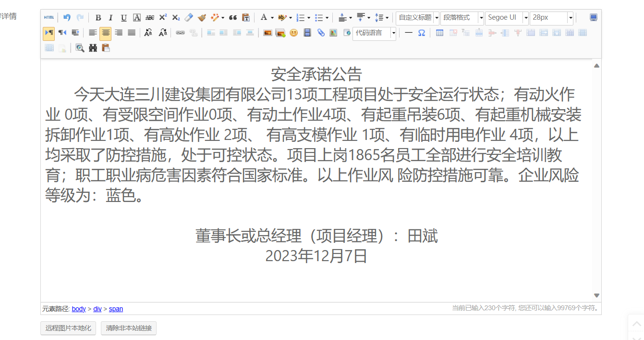Click the 安全承诺公告 heading text

pos(316,75)
